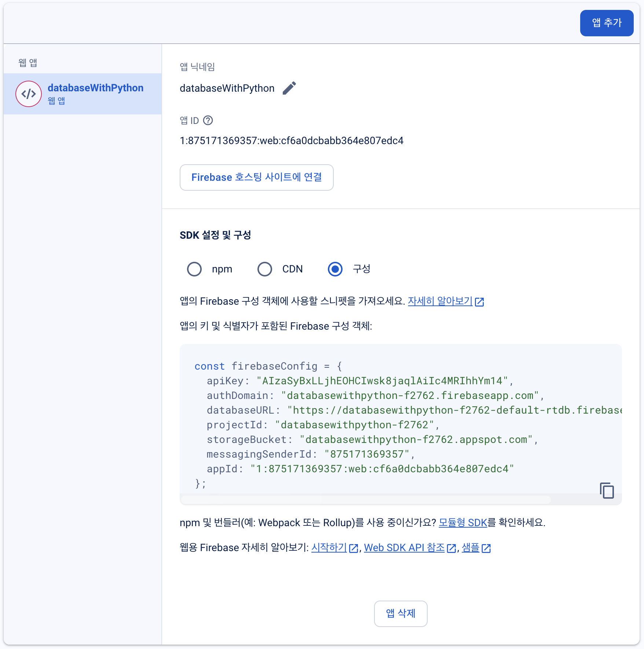Click the app ID value 1:875171369357:web:cf6a0dcbabb364e807edc4
644x649 pixels.
point(292,141)
